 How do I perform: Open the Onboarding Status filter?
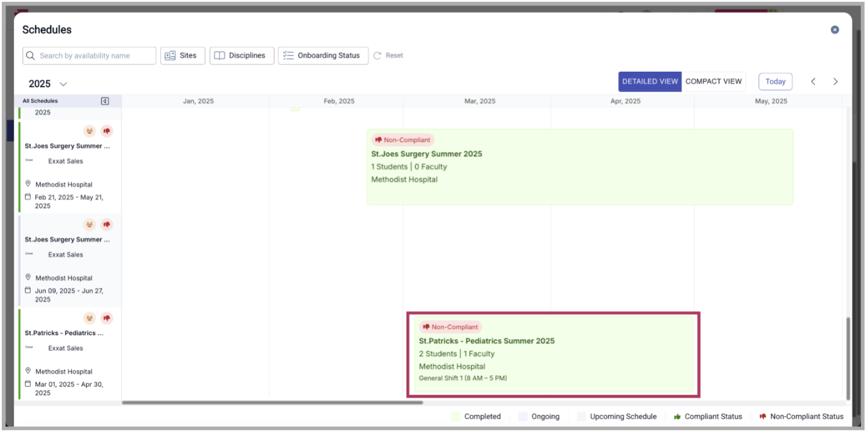tap(323, 56)
